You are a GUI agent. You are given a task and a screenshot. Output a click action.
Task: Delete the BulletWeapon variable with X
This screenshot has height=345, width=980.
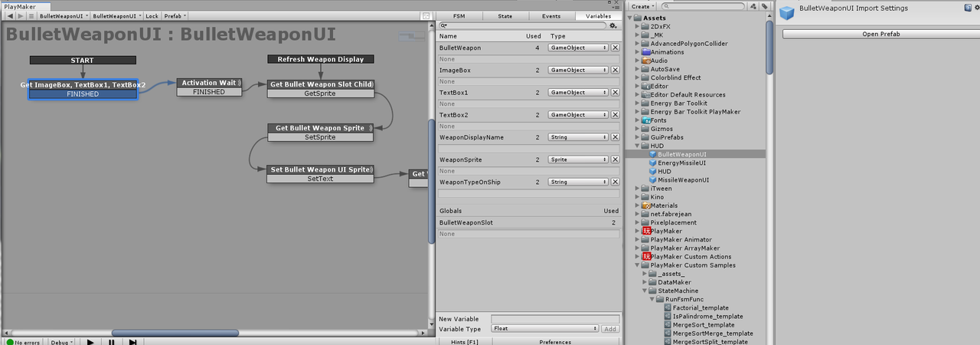[x=615, y=48]
